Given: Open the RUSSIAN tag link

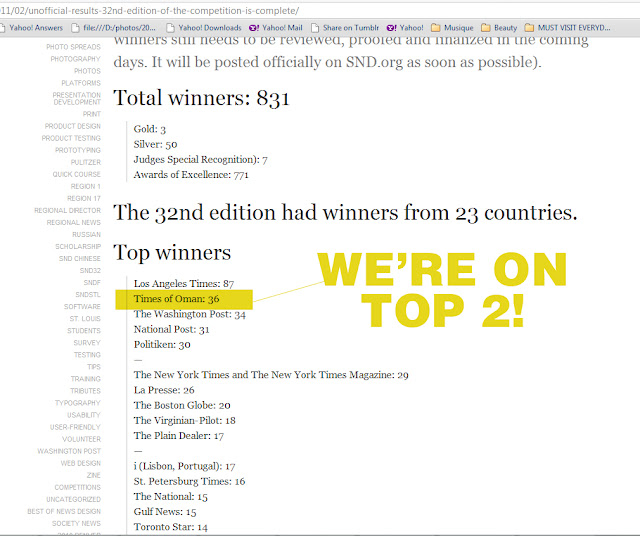Looking at the screenshot, I should click(x=87, y=234).
